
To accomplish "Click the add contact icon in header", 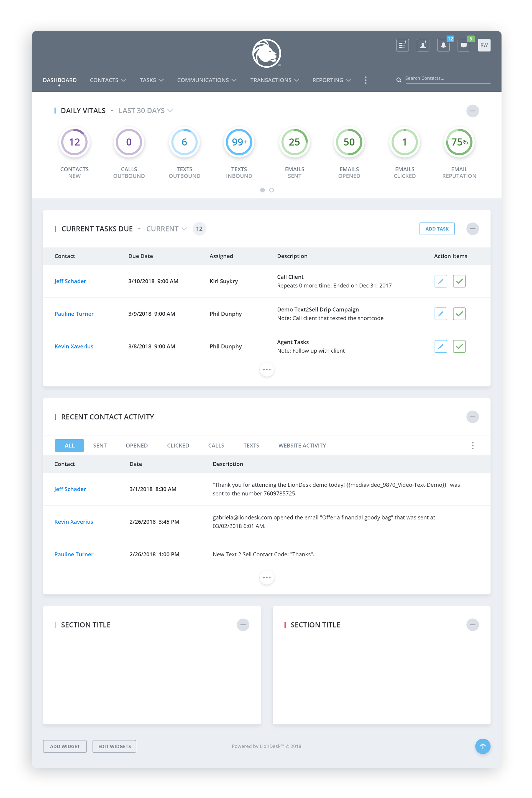I will point(423,45).
